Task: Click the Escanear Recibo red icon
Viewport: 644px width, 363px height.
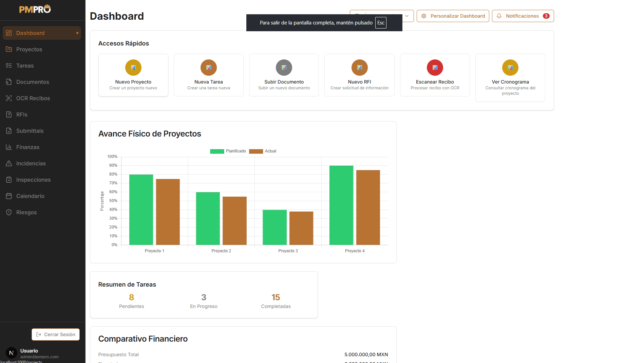Action: coord(435,68)
